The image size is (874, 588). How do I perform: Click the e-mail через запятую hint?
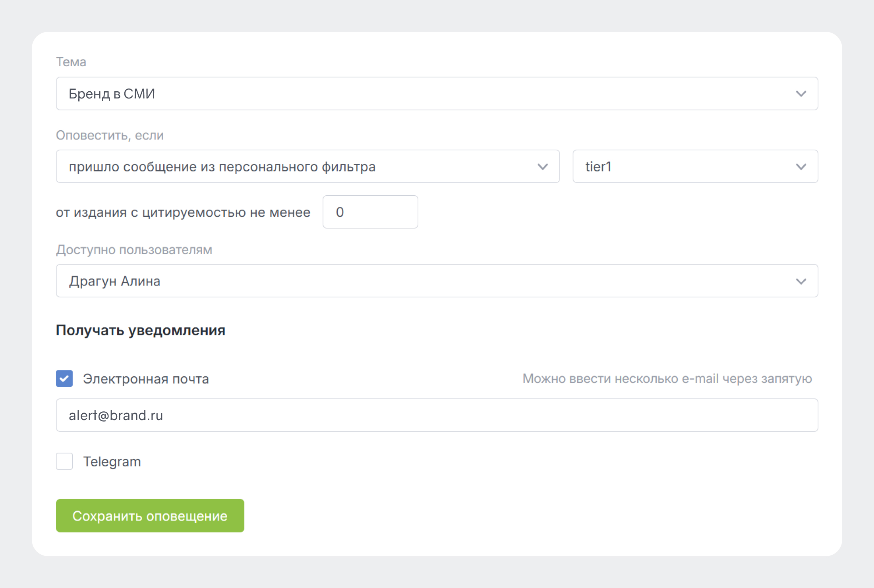click(x=667, y=379)
